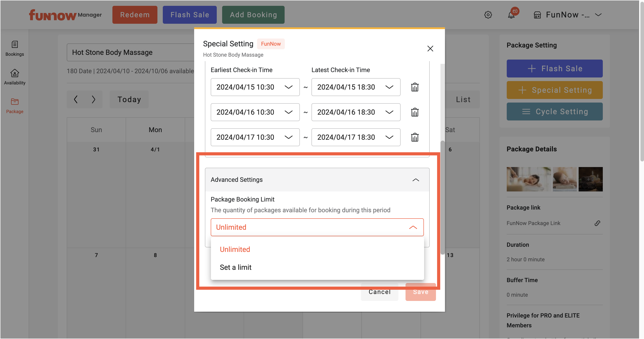Open the notifications bell
Image resolution: width=644 pixels, height=339 pixels.
click(511, 15)
